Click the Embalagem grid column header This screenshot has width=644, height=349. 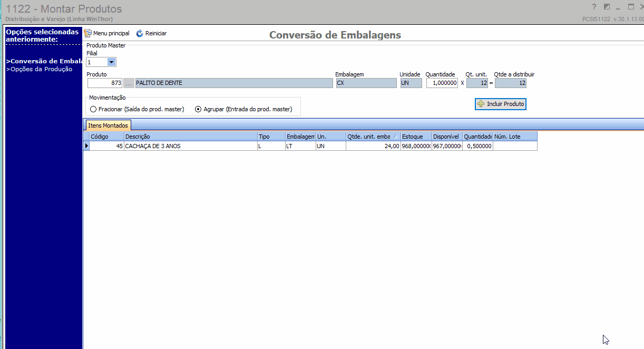pos(300,137)
